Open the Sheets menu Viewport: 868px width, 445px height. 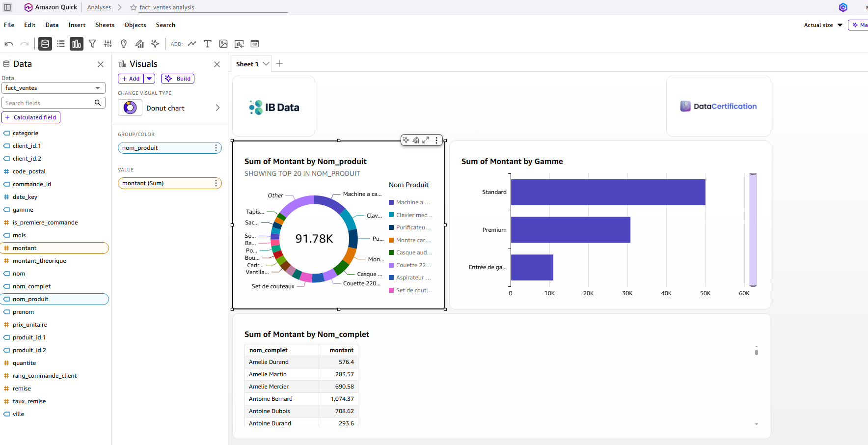[105, 25]
